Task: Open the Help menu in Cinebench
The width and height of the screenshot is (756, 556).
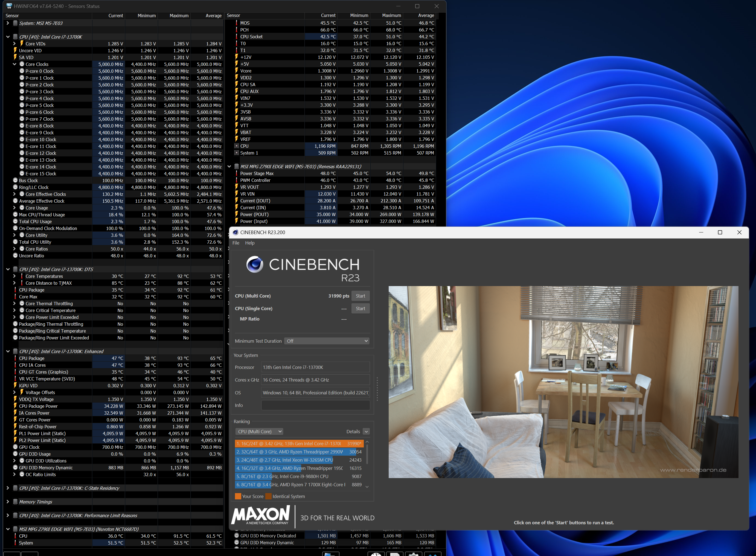Action: tap(249, 243)
